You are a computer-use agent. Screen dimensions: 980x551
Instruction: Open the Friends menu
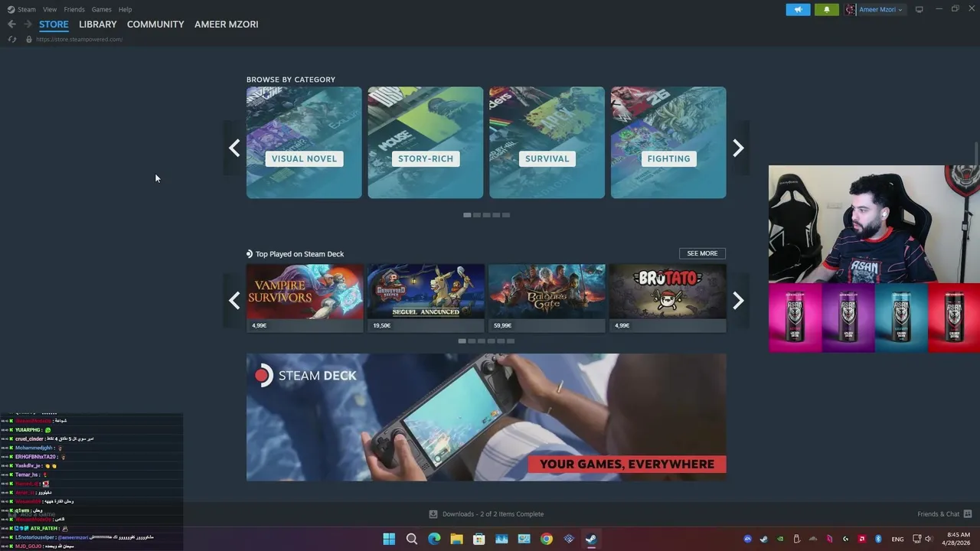point(74,9)
